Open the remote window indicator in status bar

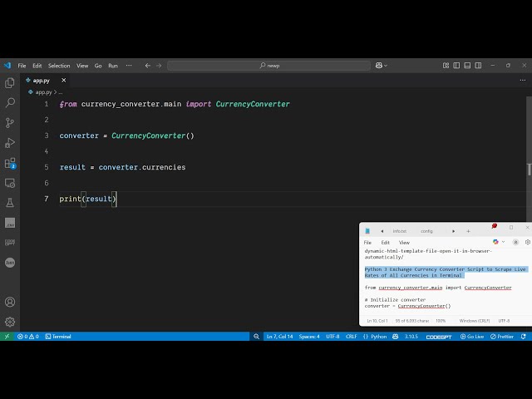point(7,336)
